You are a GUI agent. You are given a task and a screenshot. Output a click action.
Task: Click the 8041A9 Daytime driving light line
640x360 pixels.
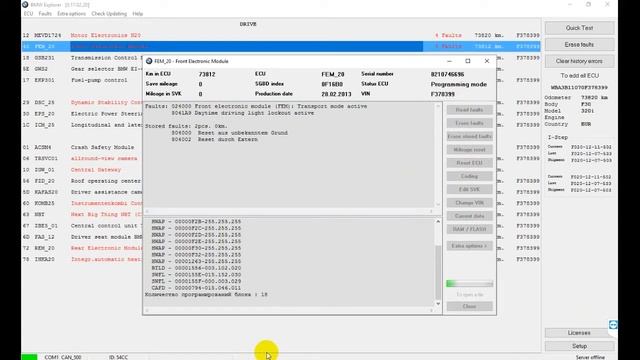pos(242,113)
